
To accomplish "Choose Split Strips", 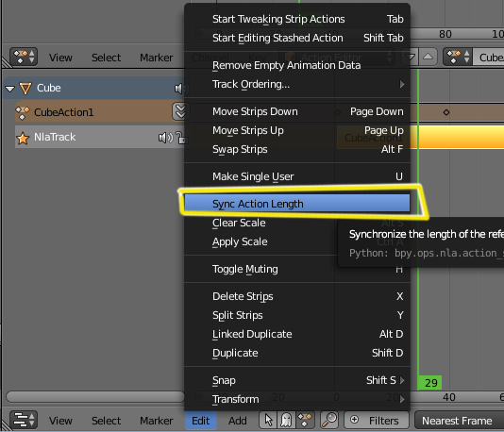I will [x=297, y=315].
